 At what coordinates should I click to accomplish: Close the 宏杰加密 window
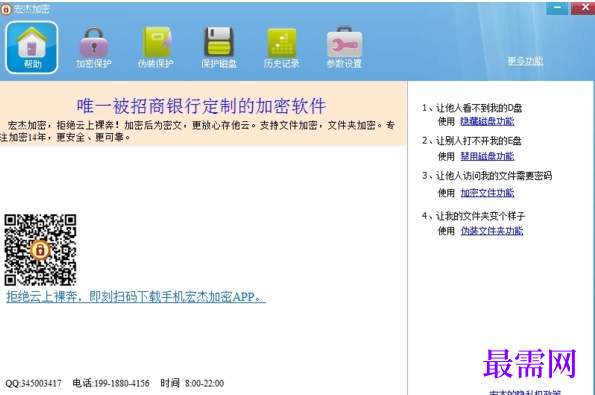[584, 8]
